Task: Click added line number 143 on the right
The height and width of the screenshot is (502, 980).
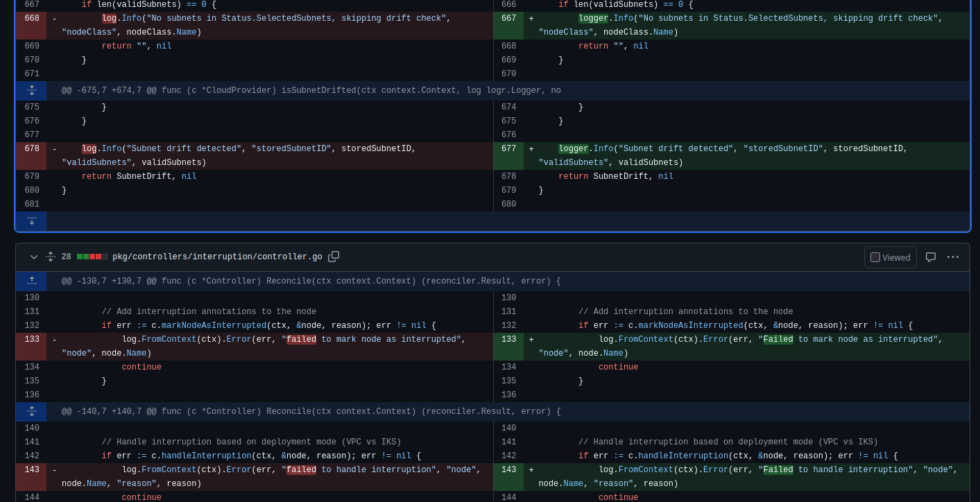Action: pos(508,470)
